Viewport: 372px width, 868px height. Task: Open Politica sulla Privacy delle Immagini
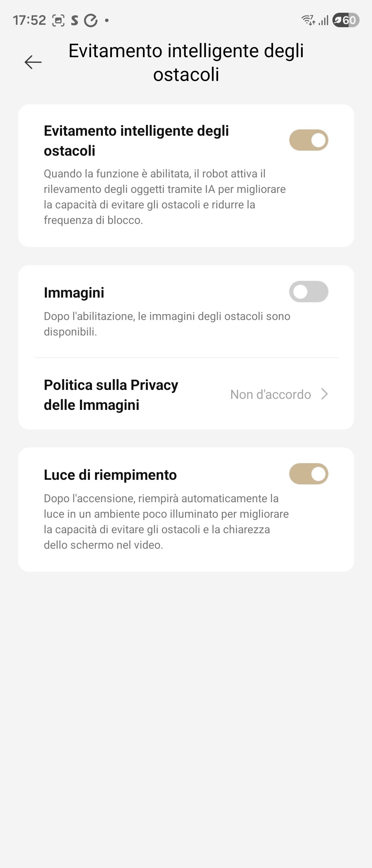point(186,395)
